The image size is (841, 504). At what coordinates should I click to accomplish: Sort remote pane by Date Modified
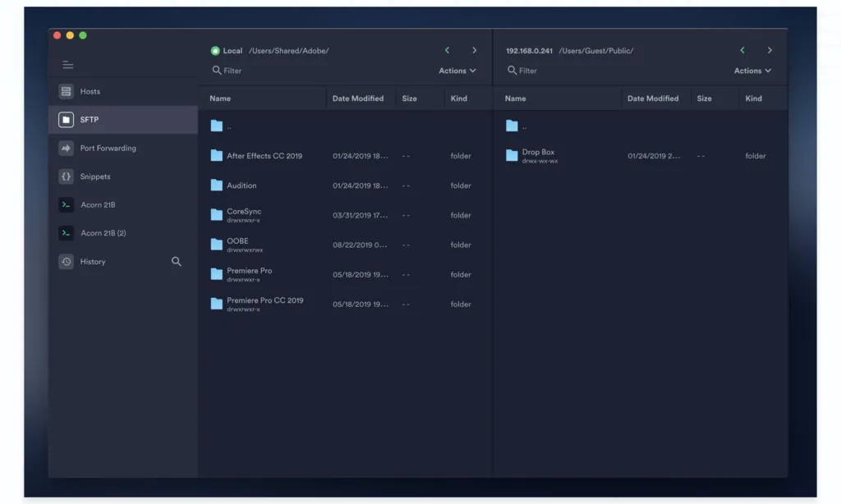pyautogui.click(x=653, y=99)
